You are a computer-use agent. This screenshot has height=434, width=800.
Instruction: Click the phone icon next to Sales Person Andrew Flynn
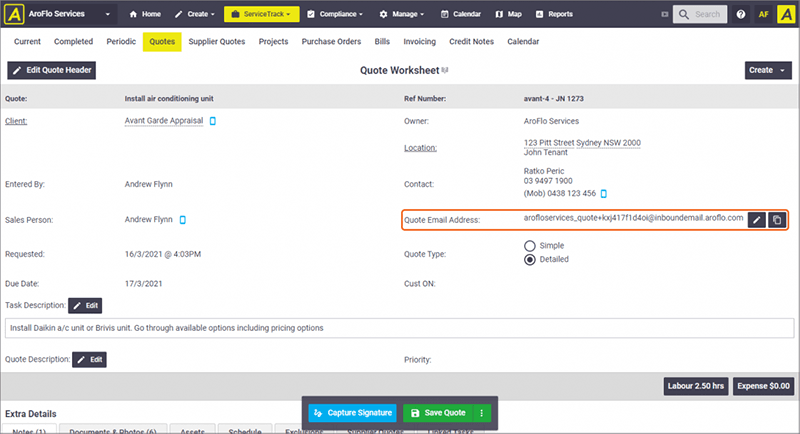pos(182,220)
